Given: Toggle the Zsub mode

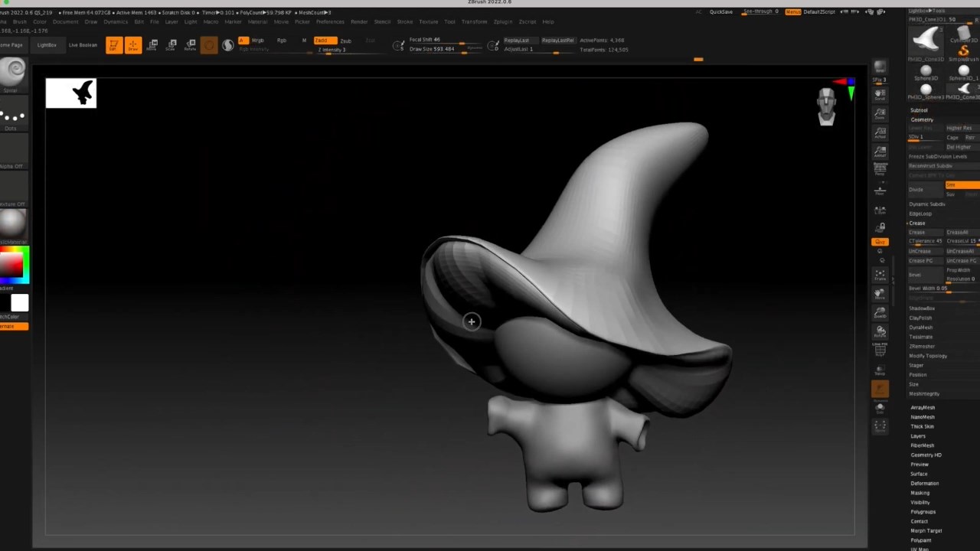Looking at the screenshot, I should pos(346,41).
